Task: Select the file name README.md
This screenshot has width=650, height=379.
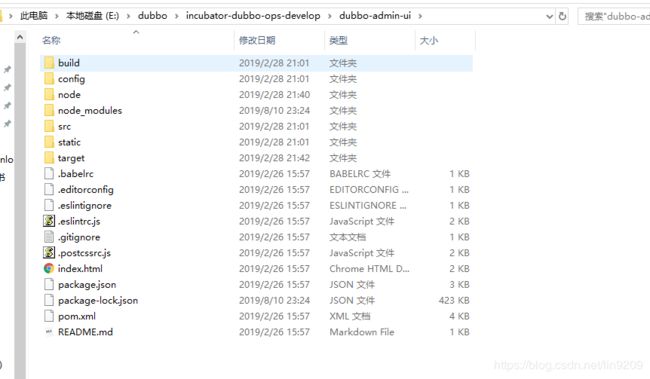Action: [x=85, y=332]
